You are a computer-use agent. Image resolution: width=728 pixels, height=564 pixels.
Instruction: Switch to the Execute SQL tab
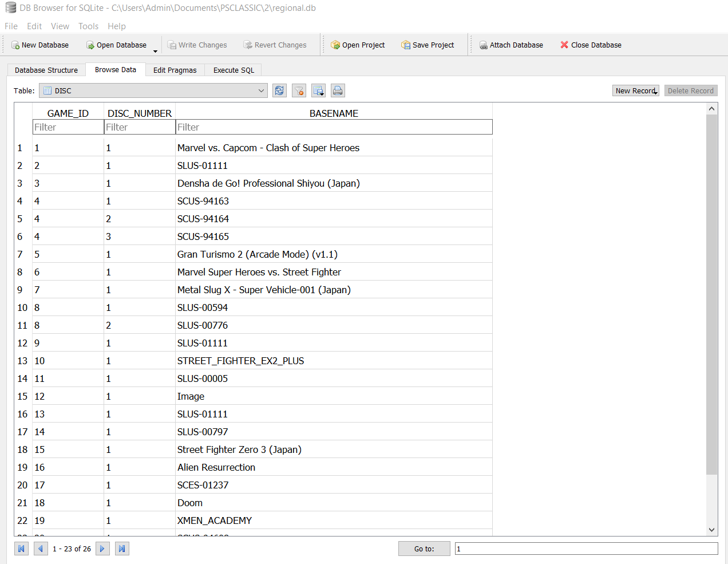click(234, 70)
